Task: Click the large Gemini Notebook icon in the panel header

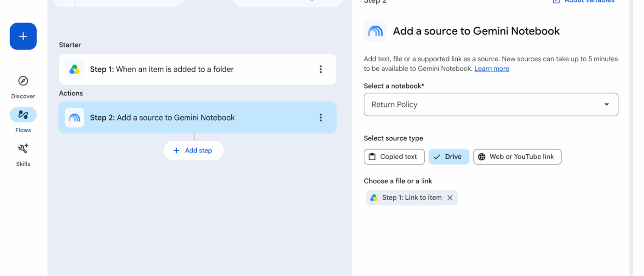Action: pyautogui.click(x=375, y=31)
